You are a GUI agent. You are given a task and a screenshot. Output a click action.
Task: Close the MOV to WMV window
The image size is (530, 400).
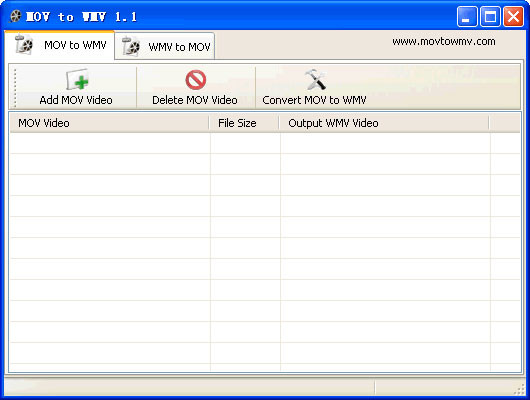click(x=513, y=16)
